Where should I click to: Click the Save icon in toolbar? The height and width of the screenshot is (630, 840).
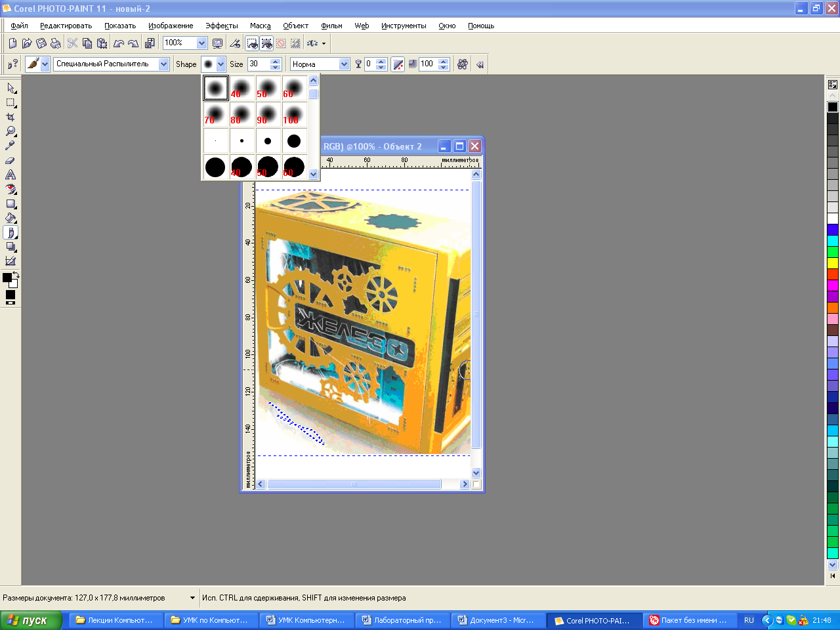point(41,43)
